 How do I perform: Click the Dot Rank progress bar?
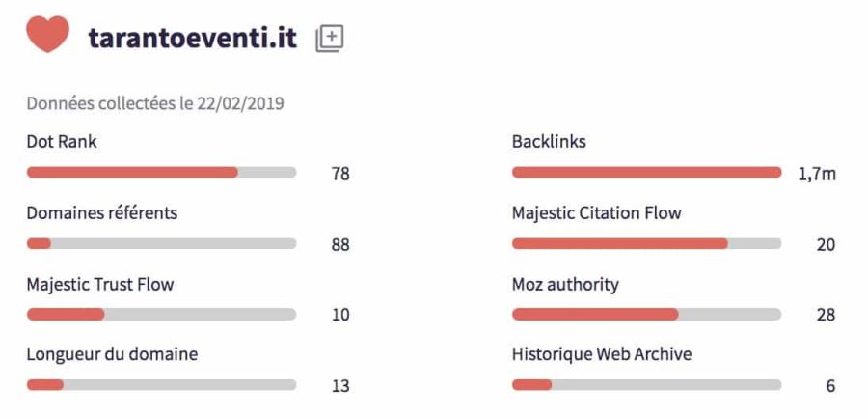click(x=161, y=173)
